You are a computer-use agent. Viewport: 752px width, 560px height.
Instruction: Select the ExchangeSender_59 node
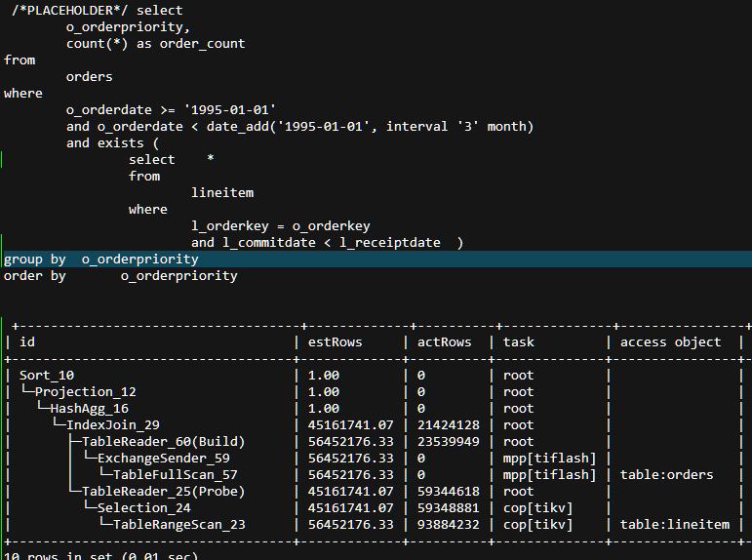(x=163, y=458)
